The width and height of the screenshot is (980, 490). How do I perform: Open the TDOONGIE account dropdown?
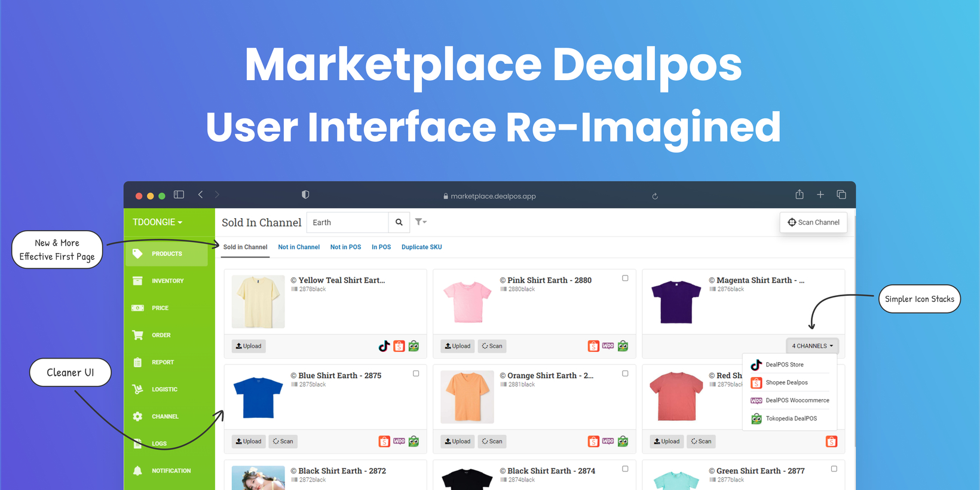click(157, 222)
